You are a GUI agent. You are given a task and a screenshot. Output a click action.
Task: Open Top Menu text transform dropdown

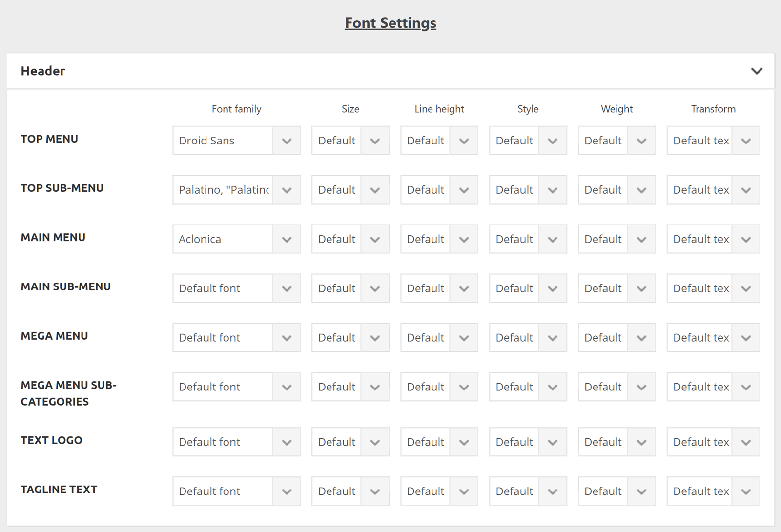pyautogui.click(x=713, y=141)
